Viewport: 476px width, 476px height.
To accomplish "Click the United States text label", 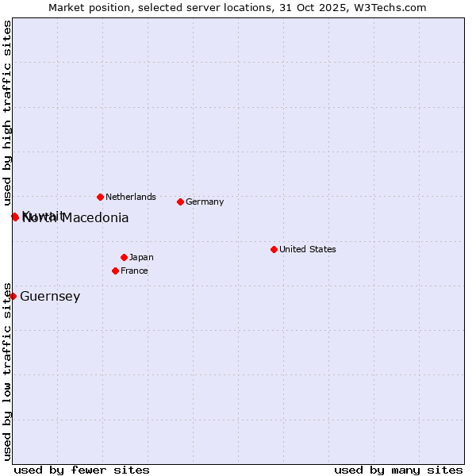I will point(307,249).
